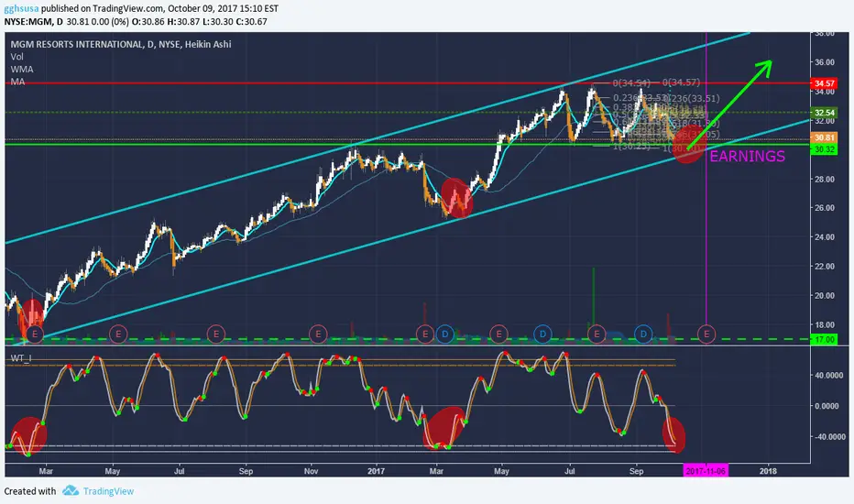Click the WMA indicator label
This screenshot has width=854, height=504.
click(22, 70)
